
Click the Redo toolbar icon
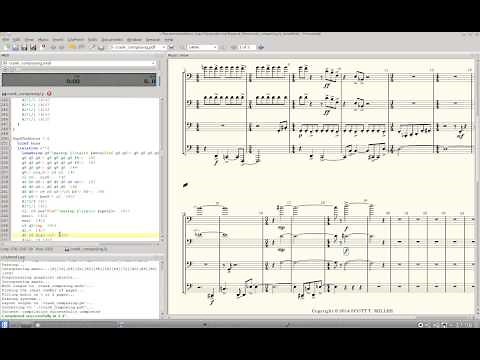tap(61, 47)
